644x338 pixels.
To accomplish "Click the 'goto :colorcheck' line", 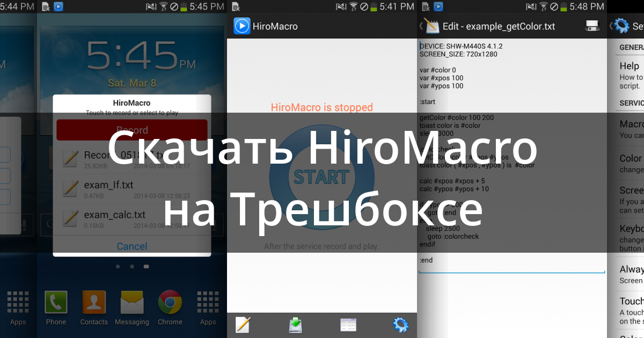I will pyautogui.click(x=453, y=237).
